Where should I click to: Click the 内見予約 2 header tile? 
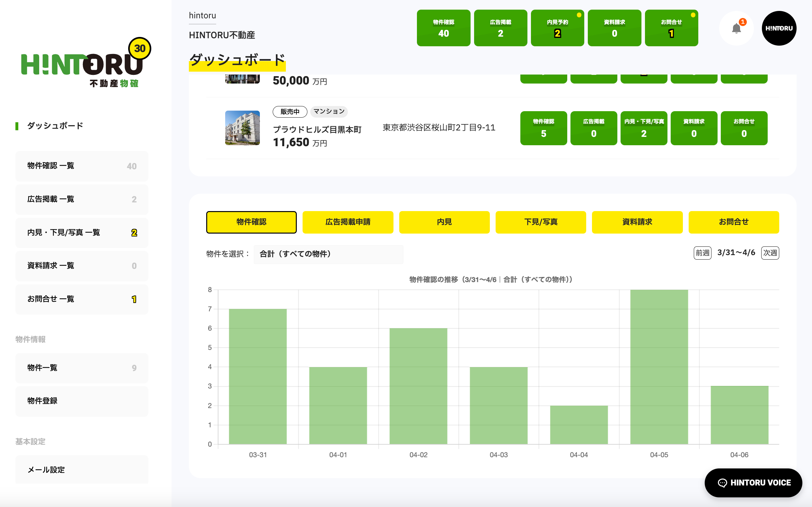coord(557,28)
